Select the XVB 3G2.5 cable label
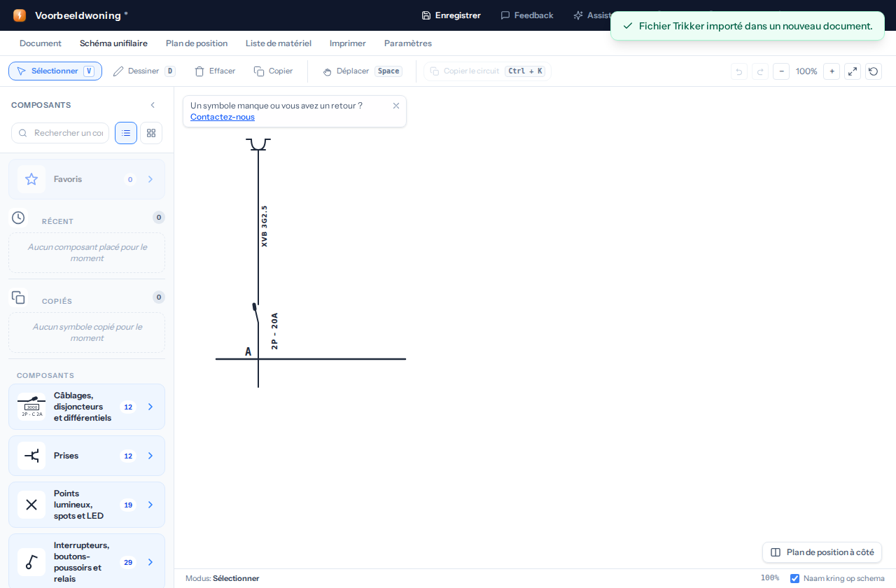Image resolution: width=896 pixels, height=588 pixels. [265, 226]
